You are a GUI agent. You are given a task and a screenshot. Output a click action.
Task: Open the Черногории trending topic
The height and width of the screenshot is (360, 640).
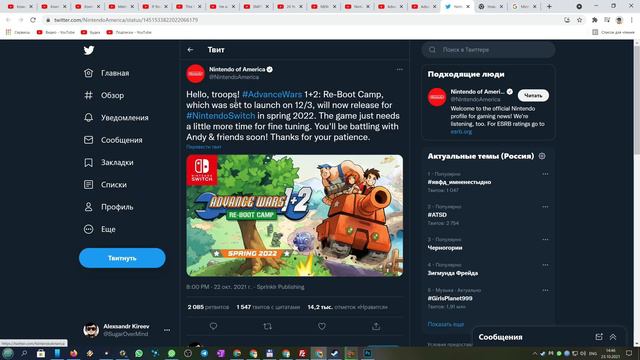445,248
